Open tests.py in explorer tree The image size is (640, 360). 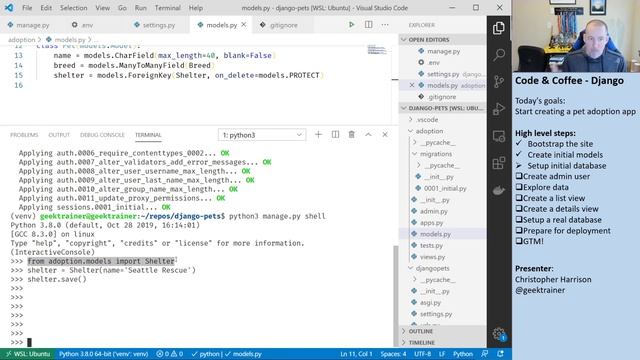click(431, 245)
